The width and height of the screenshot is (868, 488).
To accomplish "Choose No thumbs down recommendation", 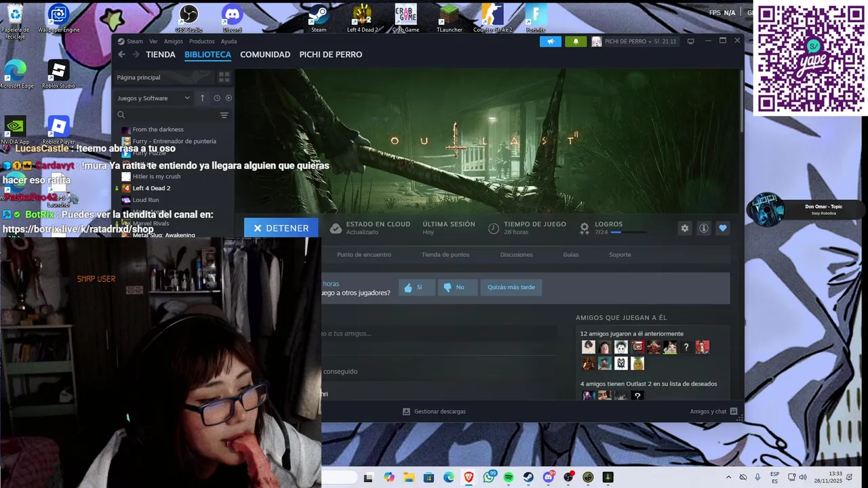I will click(x=457, y=287).
